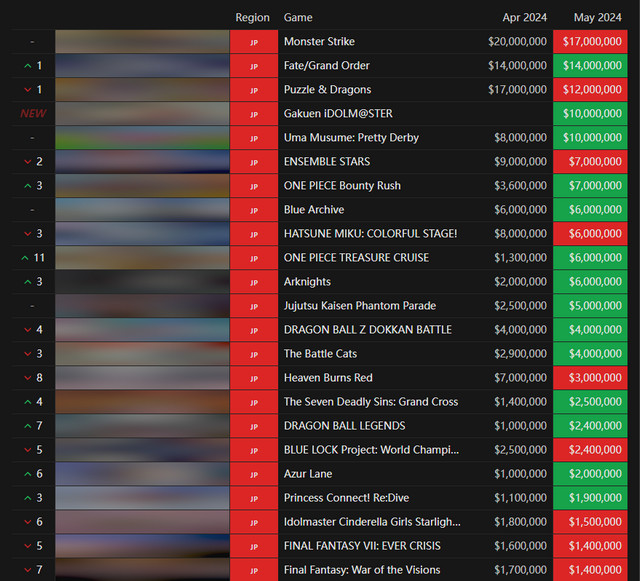The height and width of the screenshot is (581, 640).
Task: Click the up 11 rank indicator
Action: point(33,258)
